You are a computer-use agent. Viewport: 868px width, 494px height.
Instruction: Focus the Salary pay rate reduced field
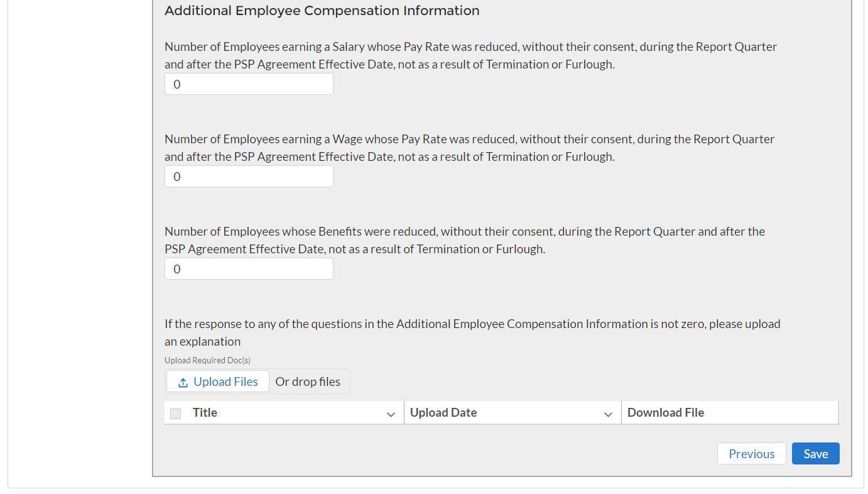[x=249, y=84]
